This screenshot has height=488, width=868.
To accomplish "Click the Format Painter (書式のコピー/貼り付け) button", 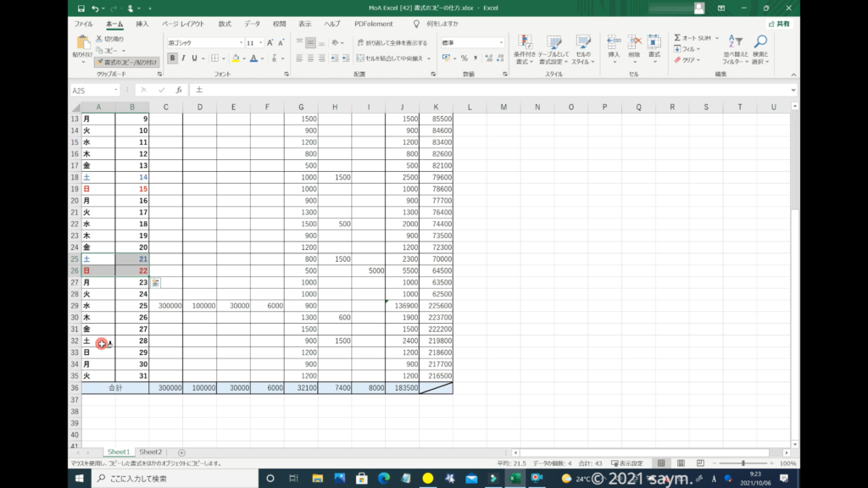I will pos(126,62).
